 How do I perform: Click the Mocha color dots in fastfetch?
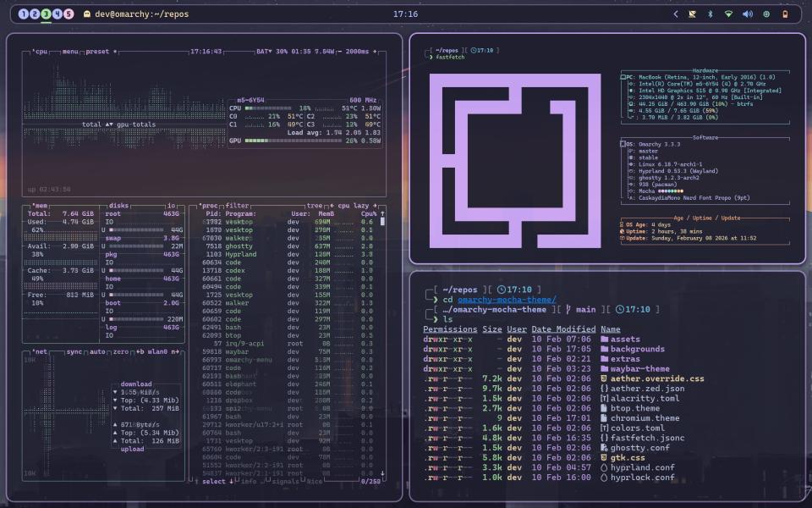pyautogui.click(x=670, y=190)
